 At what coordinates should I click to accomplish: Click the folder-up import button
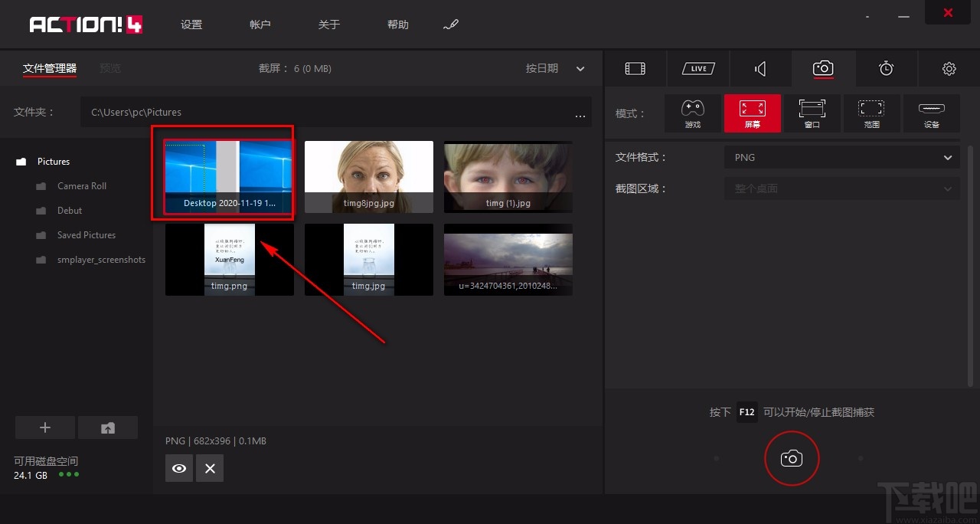click(x=108, y=427)
